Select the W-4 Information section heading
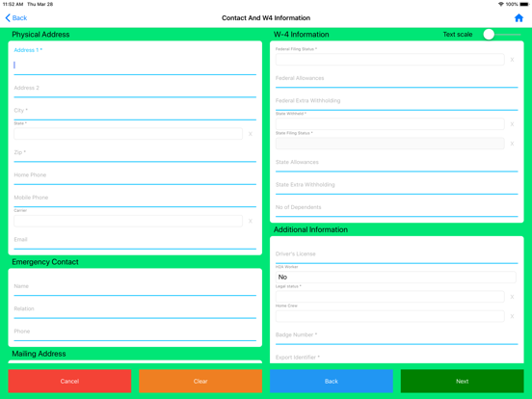 (x=302, y=35)
